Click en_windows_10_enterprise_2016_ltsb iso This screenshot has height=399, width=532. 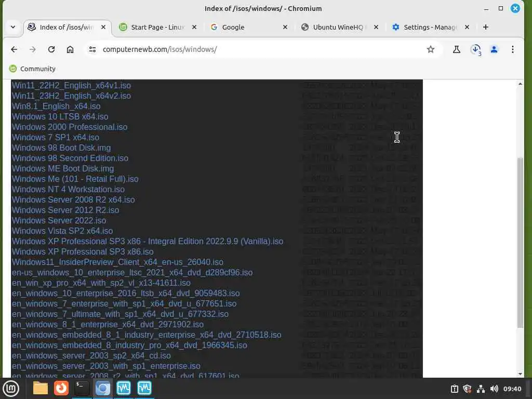(x=126, y=294)
